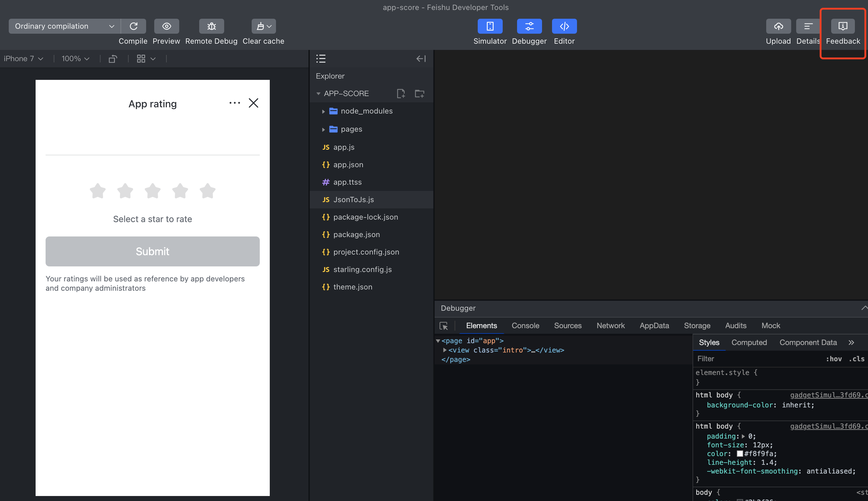Toggle the Editor panel visibility
The height and width of the screenshot is (501, 868).
564,26
